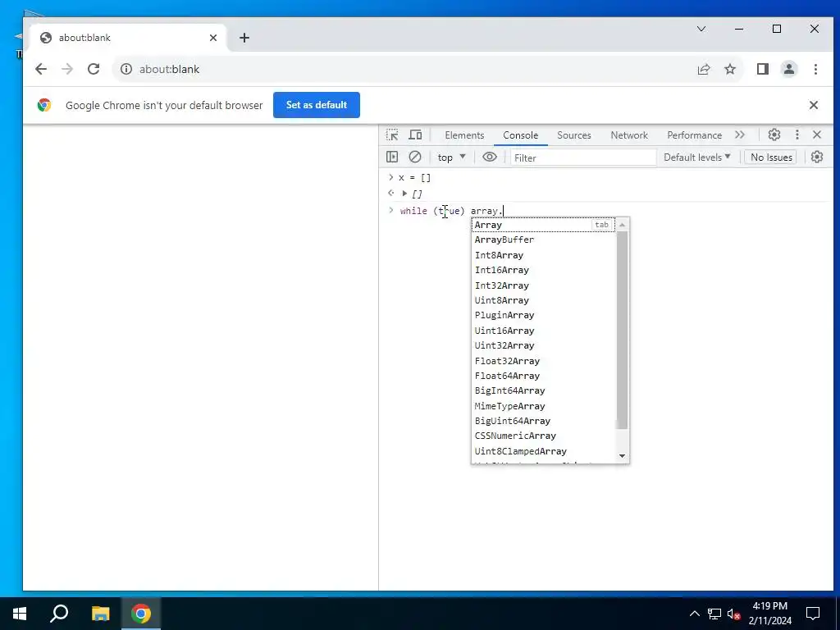Switch to the Console tab
Viewport: 840px width, 630px height.
click(x=520, y=135)
